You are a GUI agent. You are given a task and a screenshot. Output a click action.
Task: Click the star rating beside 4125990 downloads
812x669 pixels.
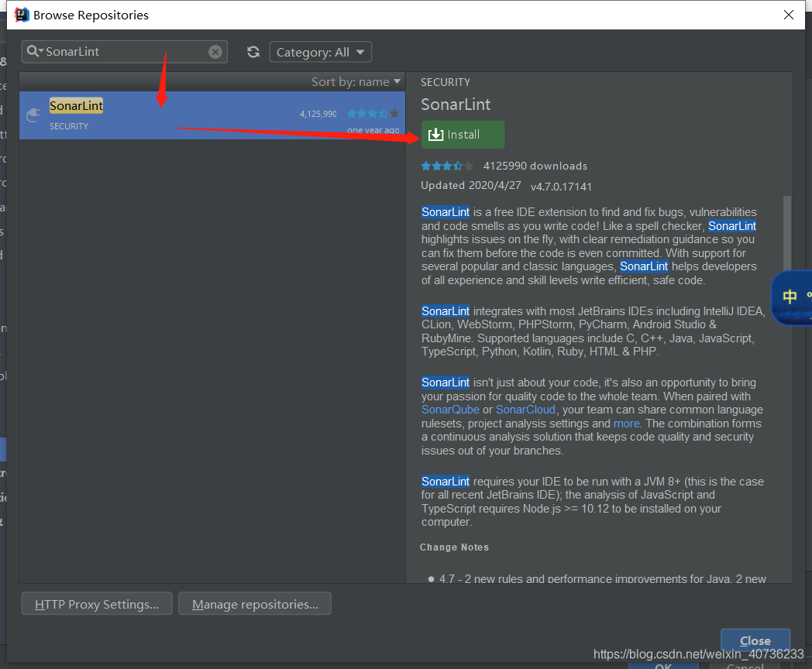(447, 166)
